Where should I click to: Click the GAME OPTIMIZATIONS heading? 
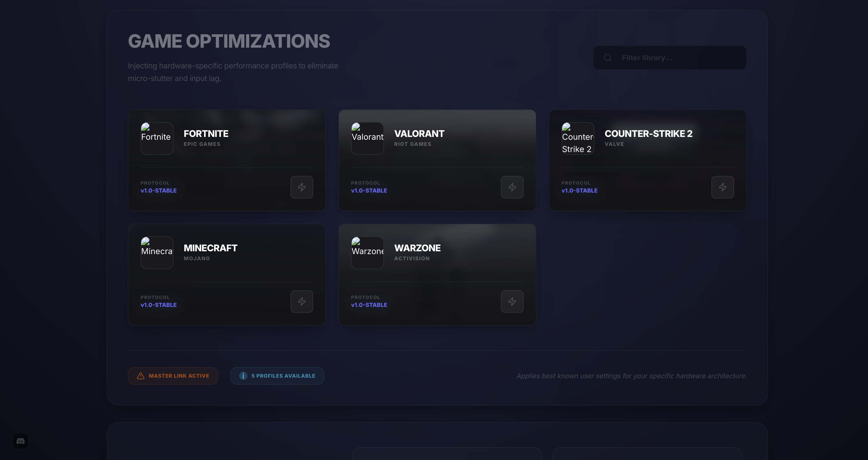click(x=229, y=42)
